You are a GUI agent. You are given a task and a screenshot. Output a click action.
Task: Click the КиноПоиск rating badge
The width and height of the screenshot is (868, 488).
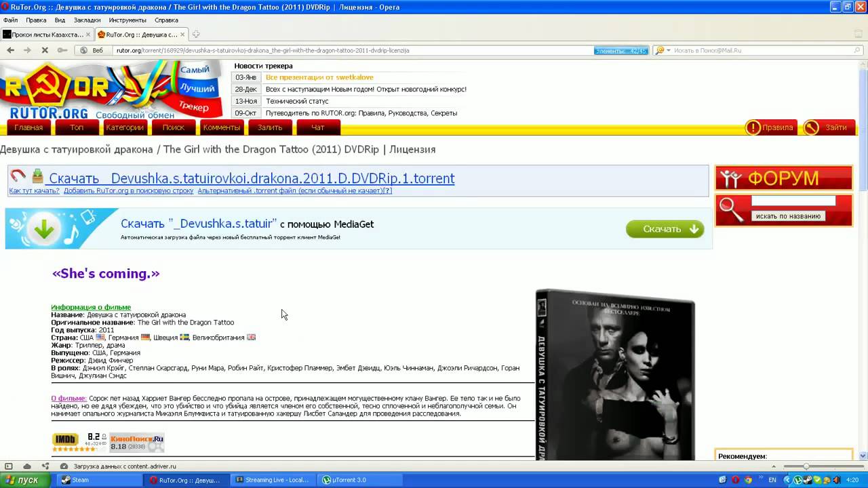136,443
